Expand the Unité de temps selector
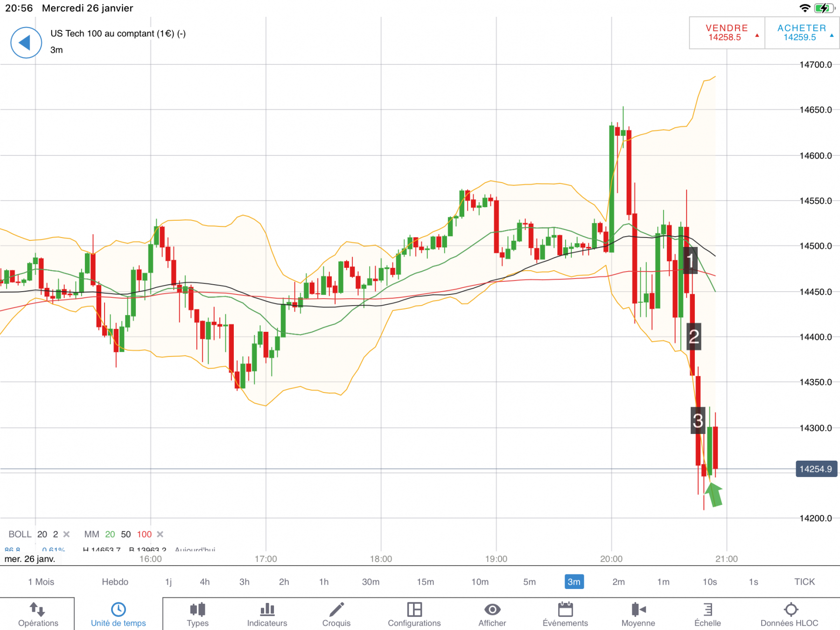The width and height of the screenshot is (840, 630). click(119, 614)
